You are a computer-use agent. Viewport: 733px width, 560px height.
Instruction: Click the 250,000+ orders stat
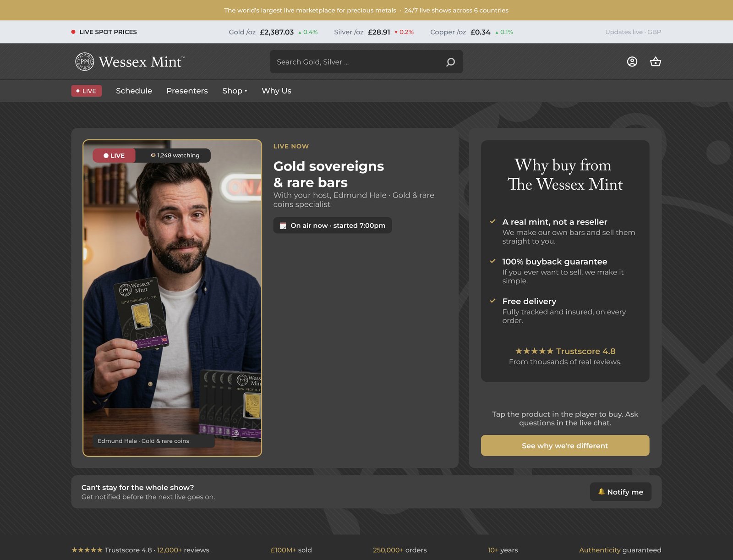(399, 550)
